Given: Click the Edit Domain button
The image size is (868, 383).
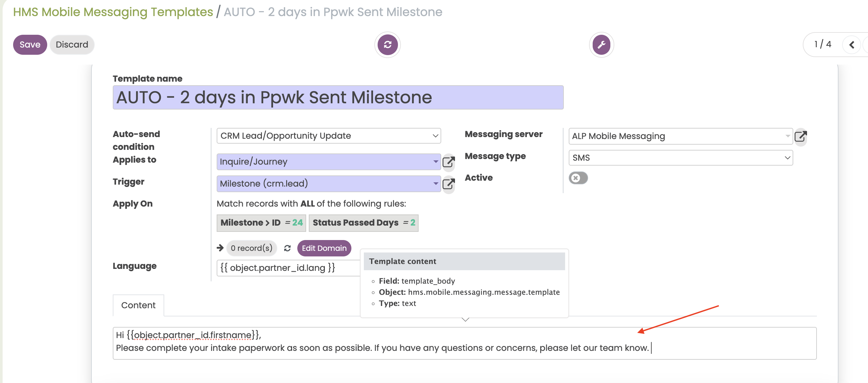Looking at the screenshot, I should (324, 248).
